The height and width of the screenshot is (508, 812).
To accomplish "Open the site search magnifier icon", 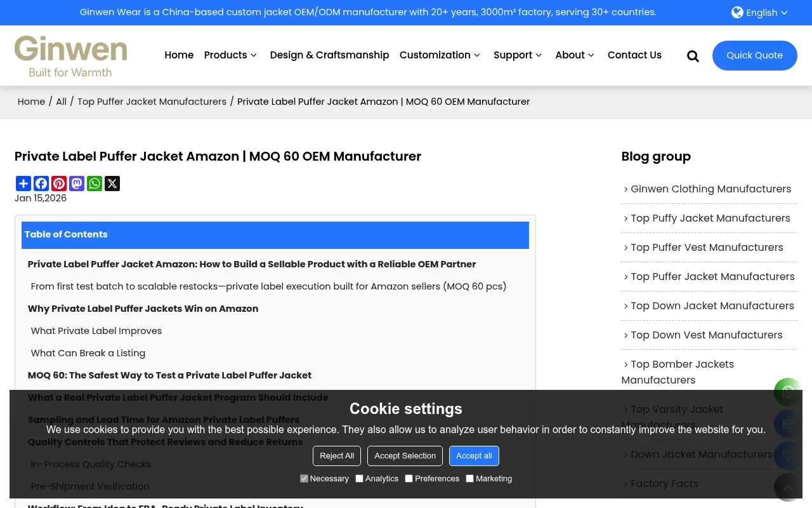I will coord(693,56).
